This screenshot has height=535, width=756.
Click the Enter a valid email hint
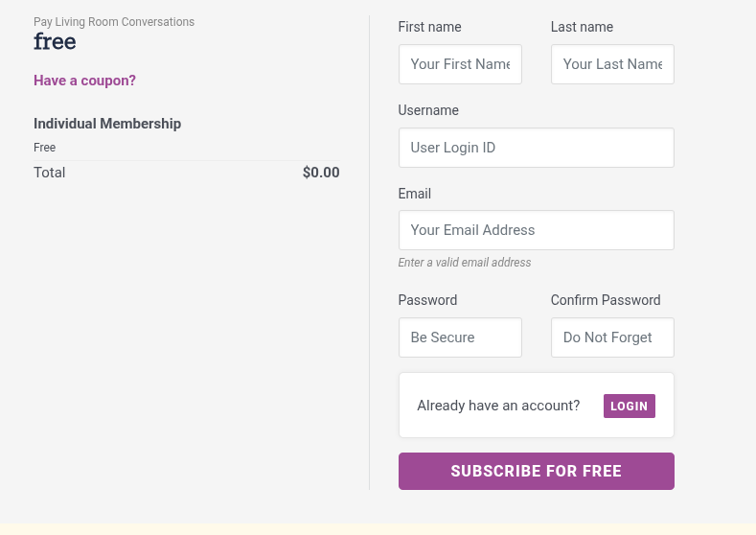[x=465, y=263]
